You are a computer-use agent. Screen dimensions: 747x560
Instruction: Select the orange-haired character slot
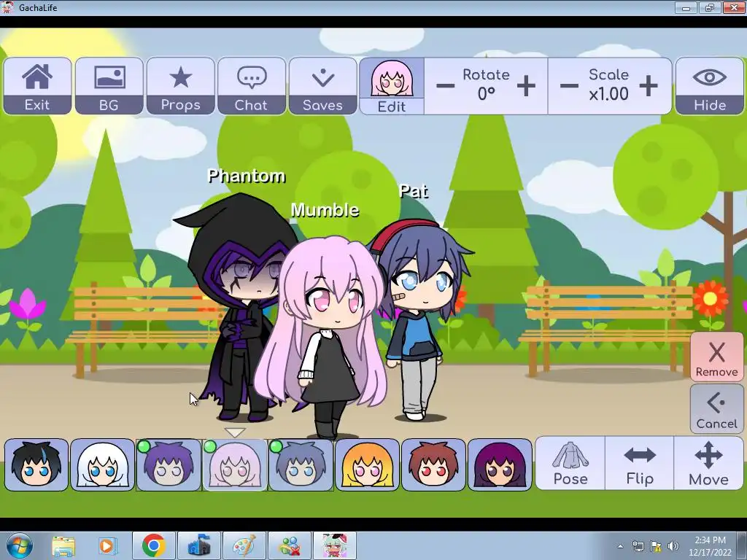click(x=368, y=464)
